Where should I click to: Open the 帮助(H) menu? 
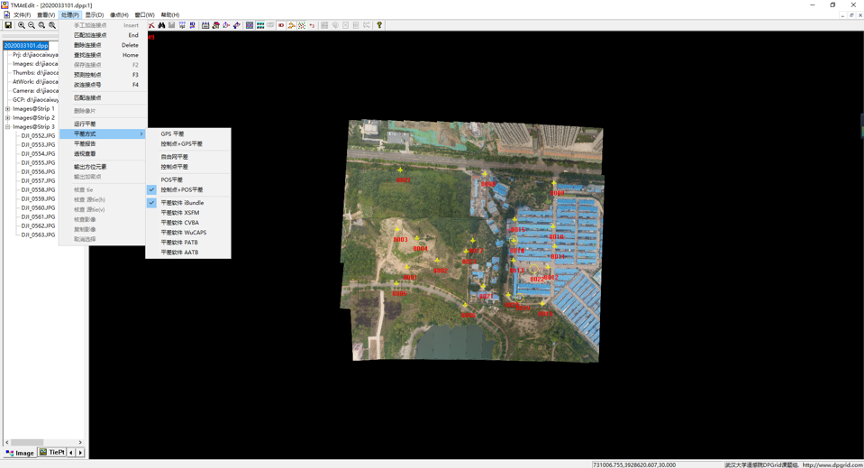pos(170,15)
